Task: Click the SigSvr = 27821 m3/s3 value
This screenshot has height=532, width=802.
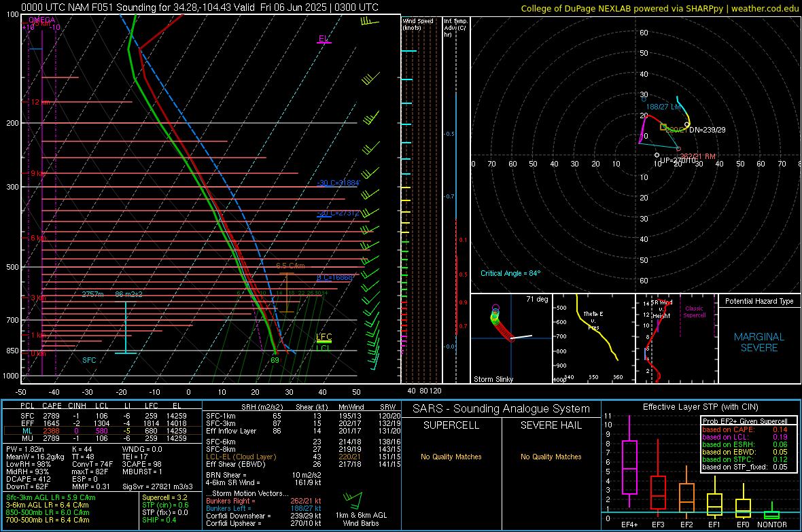Action: tap(158, 487)
